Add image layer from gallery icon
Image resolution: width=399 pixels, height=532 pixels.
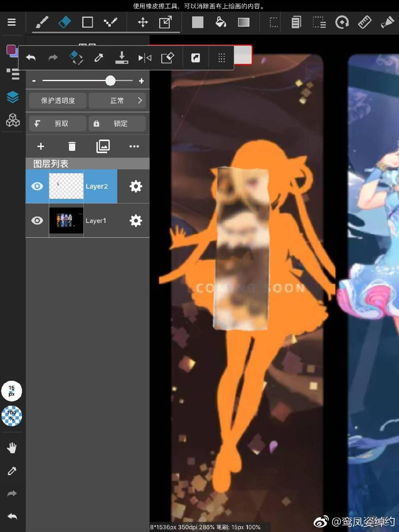tap(103, 147)
